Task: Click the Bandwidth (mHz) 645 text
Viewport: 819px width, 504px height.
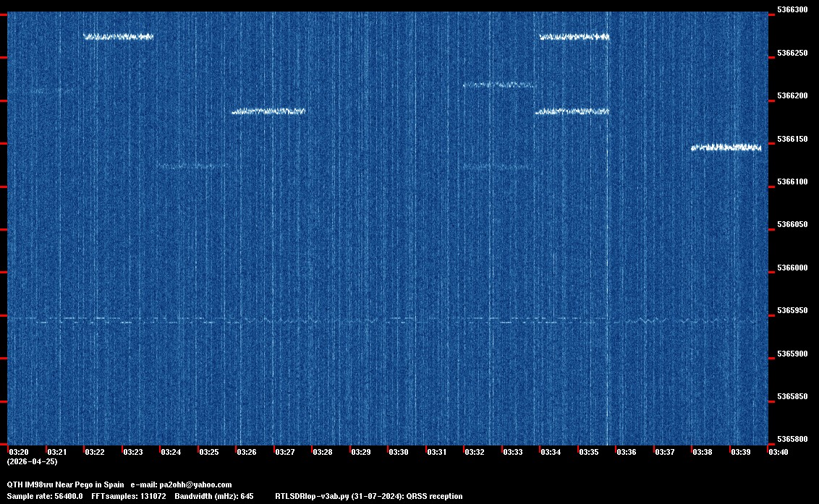Action: click(x=216, y=496)
